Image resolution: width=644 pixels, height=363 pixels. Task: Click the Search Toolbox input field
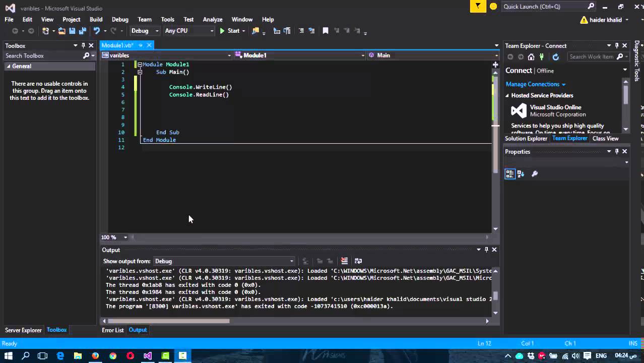pyautogui.click(x=43, y=56)
